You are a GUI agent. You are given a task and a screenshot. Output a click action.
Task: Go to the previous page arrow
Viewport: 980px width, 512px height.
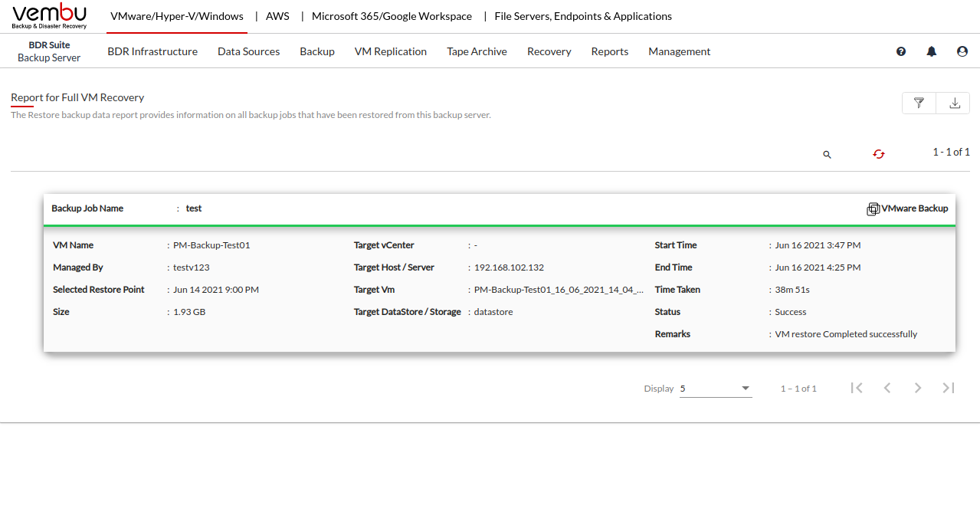pos(887,388)
